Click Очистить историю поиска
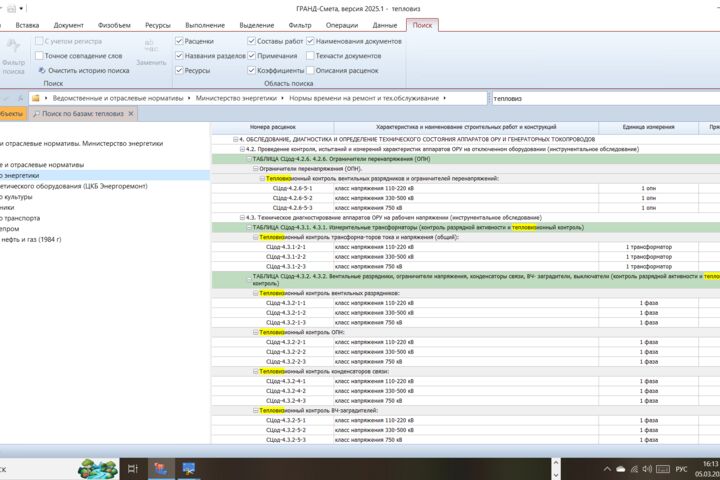This screenshot has height=480, width=720. (84, 71)
